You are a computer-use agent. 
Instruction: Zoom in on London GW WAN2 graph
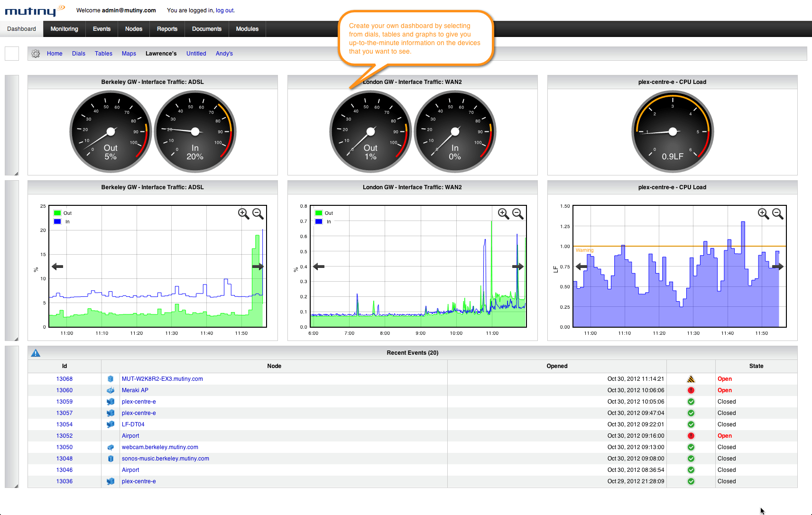pyautogui.click(x=503, y=214)
